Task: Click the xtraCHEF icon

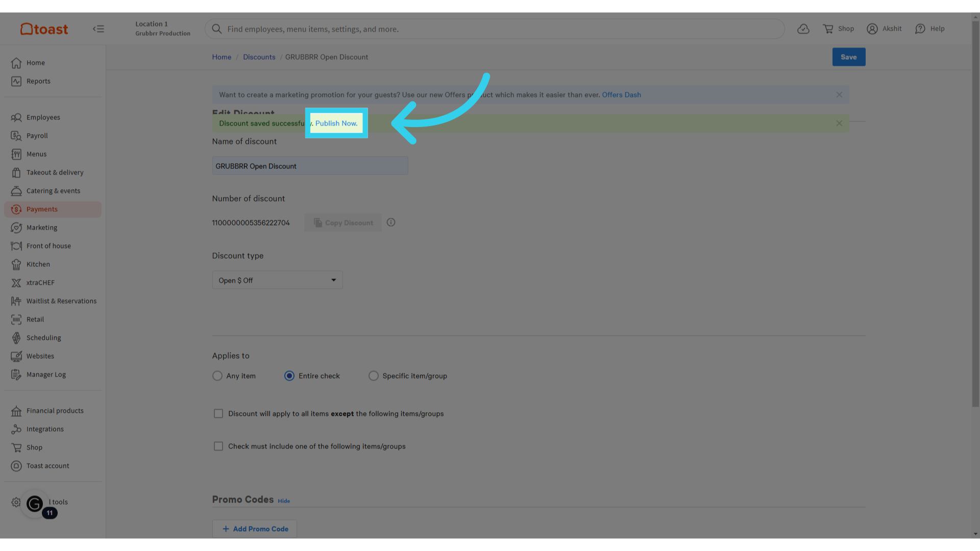Action: [x=16, y=283]
